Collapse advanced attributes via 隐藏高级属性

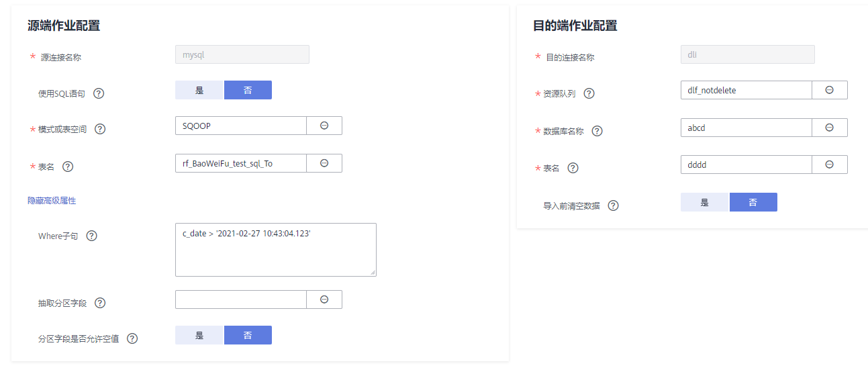pos(52,200)
